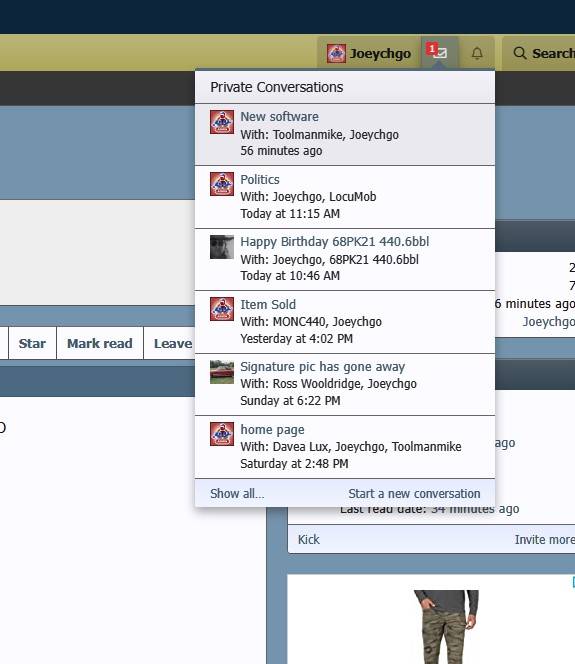
Task: Click avatar beside Item Sold conversation
Action: point(222,309)
